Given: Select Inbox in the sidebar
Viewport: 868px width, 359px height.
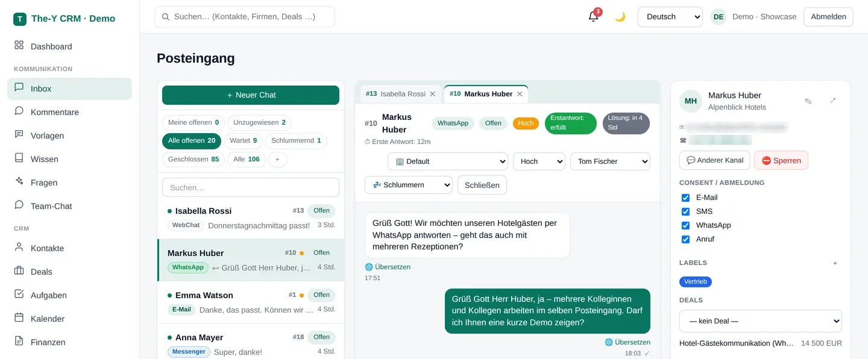Looking at the screenshot, I should (70, 89).
